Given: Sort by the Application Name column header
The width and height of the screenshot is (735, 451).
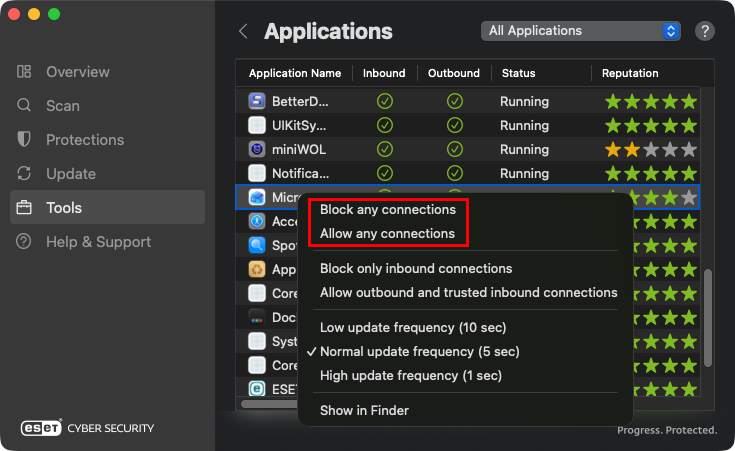Looking at the screenshot, I should pyautogui.click(x=295, y=73).
